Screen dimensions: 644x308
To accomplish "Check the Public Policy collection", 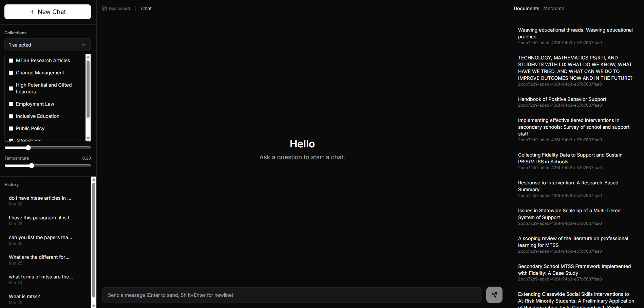I will pyautogui.click(x=11, y=128).
